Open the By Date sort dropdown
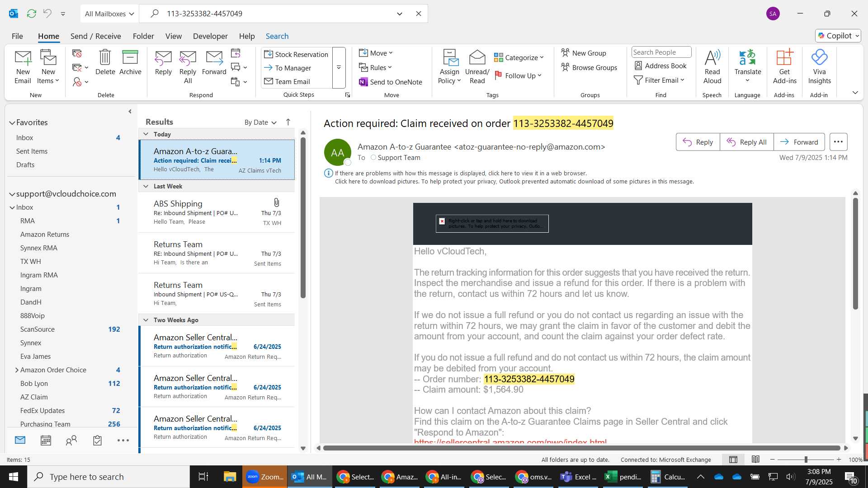The width and height of the screenshot is (868, 488). tap(260, 122)
